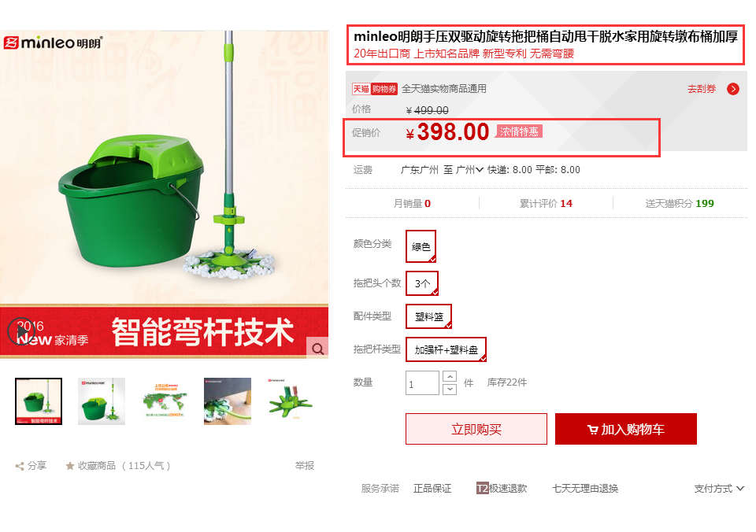Select 3个 mop head quantity option
This screenshot has width=756, height=532.
pyautogui.click(x=422, y=283)
